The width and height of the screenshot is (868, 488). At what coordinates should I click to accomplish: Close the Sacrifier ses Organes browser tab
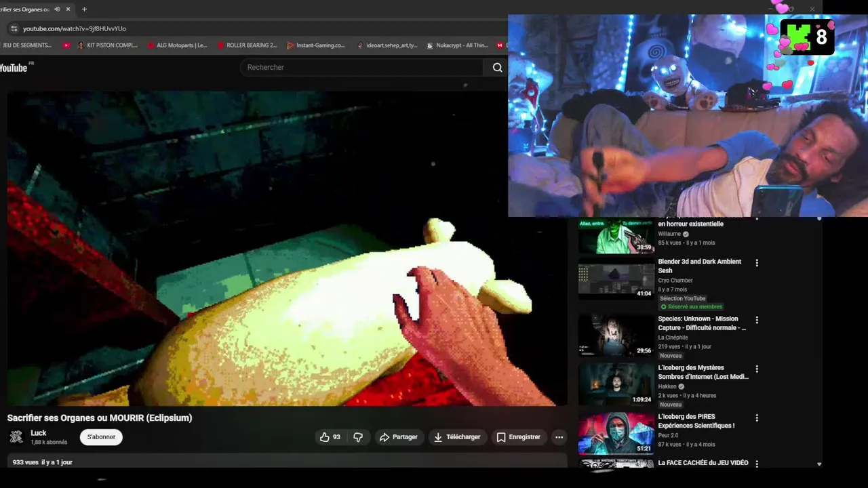pos(68,9)
